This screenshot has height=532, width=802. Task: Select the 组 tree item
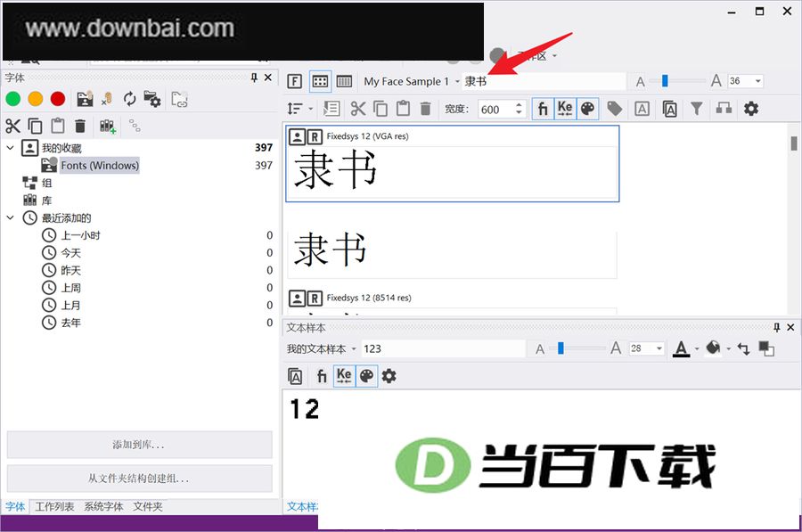click(46, 184)
